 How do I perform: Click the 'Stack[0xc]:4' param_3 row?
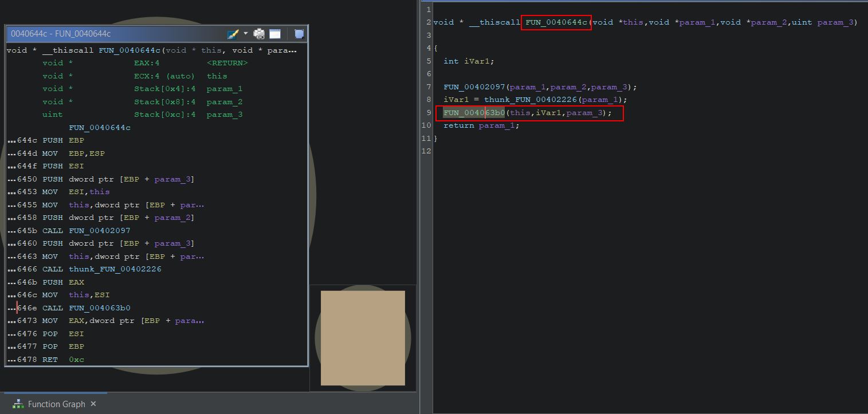[143, 115]
